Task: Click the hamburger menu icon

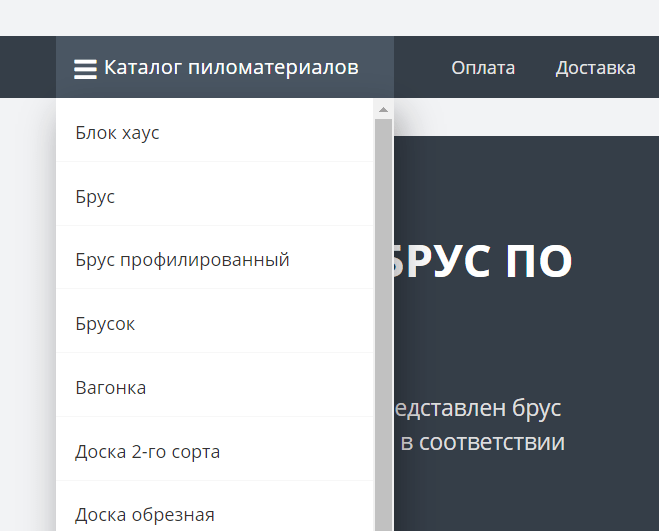Action: pyautogui.click(x=85, y=69)
